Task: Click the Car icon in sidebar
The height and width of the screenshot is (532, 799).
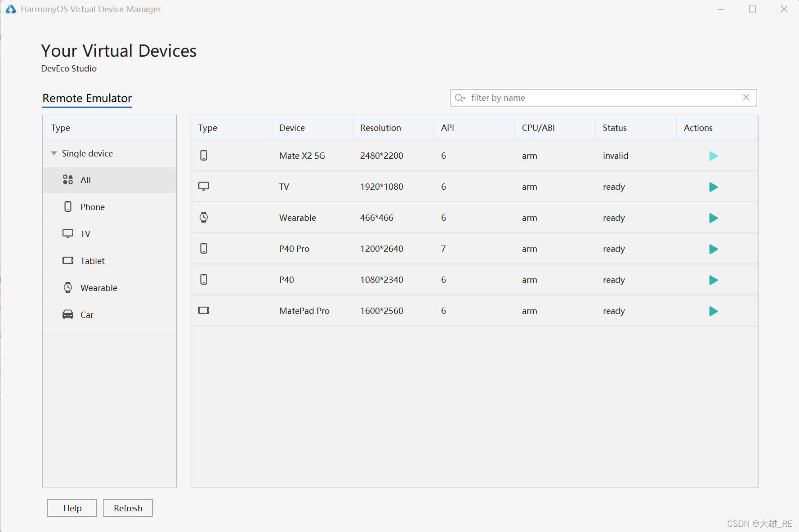Action: 68,314
